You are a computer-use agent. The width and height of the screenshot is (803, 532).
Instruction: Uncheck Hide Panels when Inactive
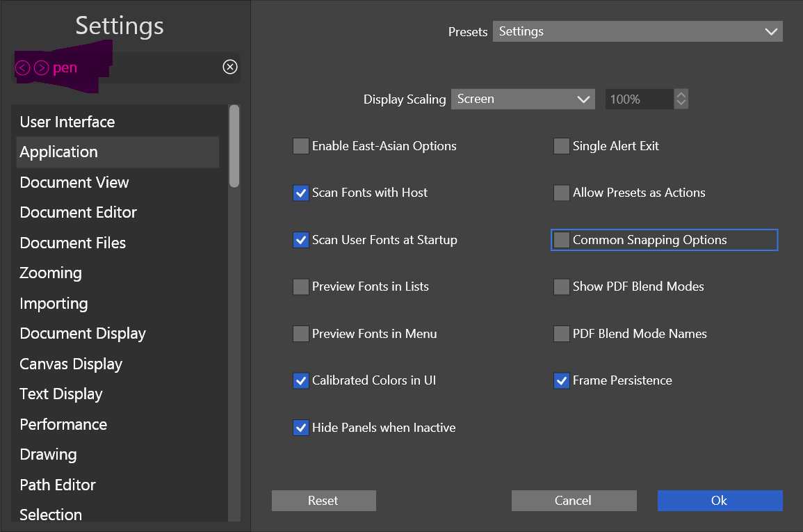(x=300, y=428)
